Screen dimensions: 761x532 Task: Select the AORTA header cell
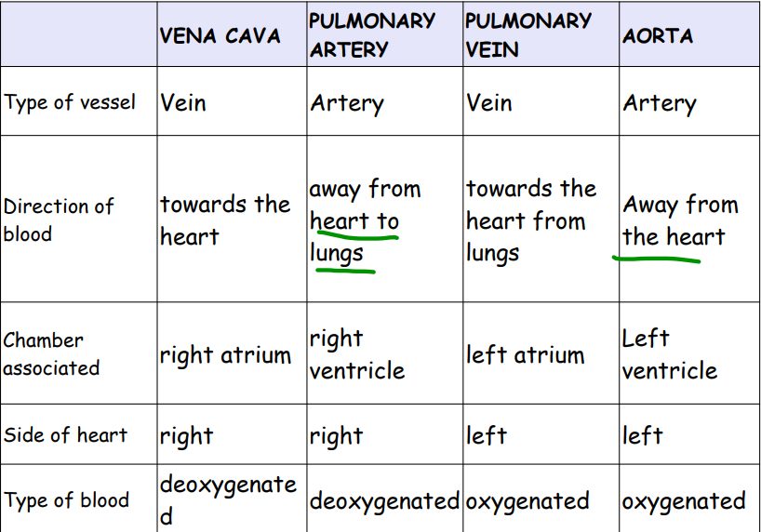point(658,35)
